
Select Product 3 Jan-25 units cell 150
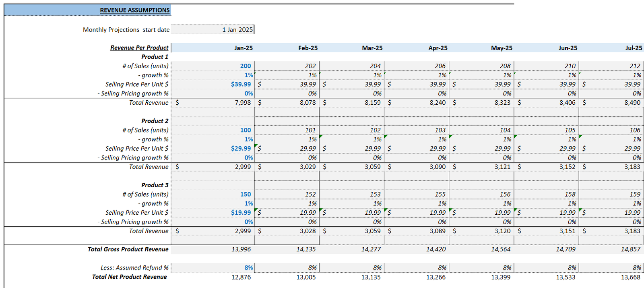pos(245,194)
